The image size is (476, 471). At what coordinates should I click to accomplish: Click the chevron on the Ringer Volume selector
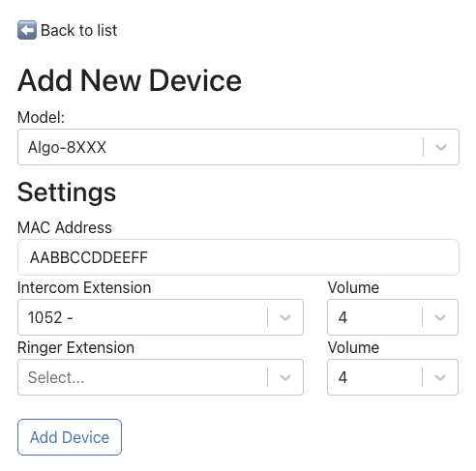pos(440,377)
